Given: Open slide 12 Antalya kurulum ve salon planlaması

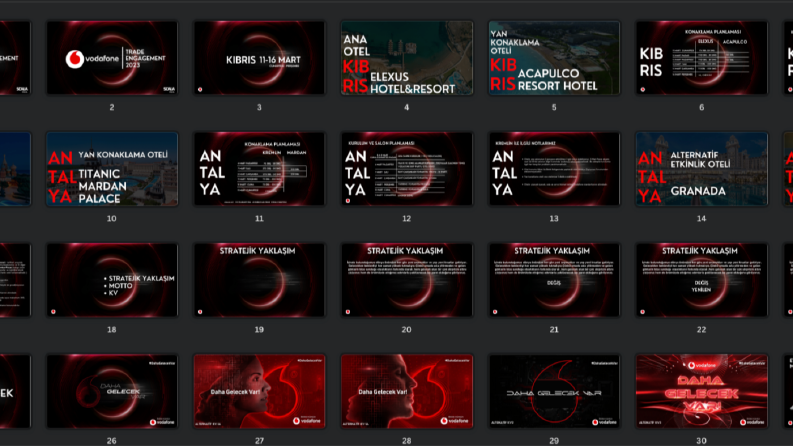Looking at the screenshot, I should tap(407, 169).
